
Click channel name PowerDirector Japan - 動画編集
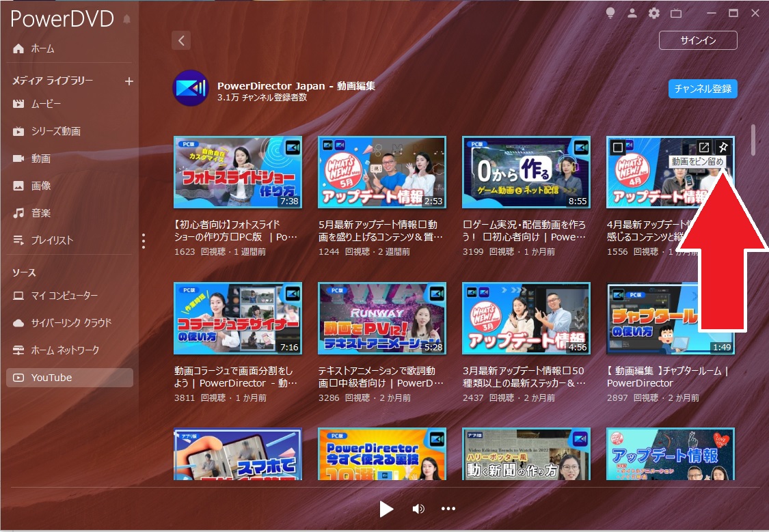[296, 86]
